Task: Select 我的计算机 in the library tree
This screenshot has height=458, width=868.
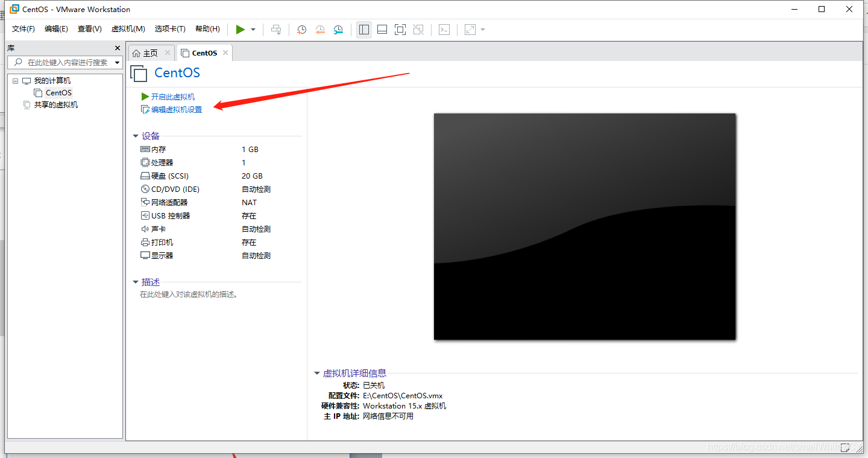Action: coord(52,81)
